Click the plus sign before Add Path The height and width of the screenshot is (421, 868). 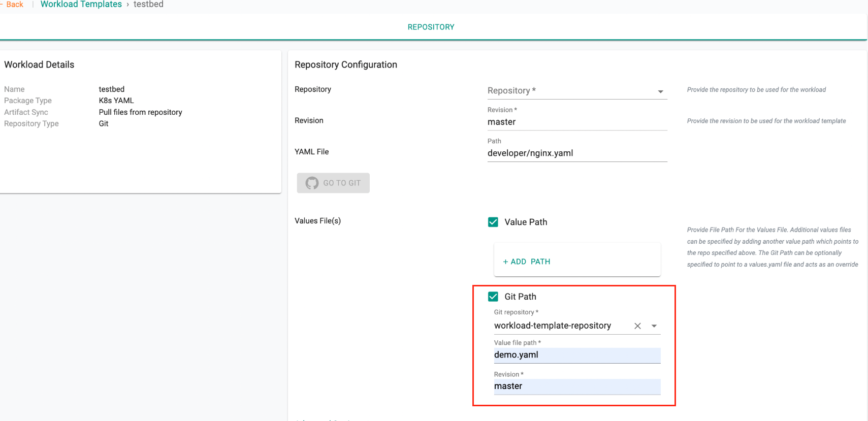(x=505, y=262)
